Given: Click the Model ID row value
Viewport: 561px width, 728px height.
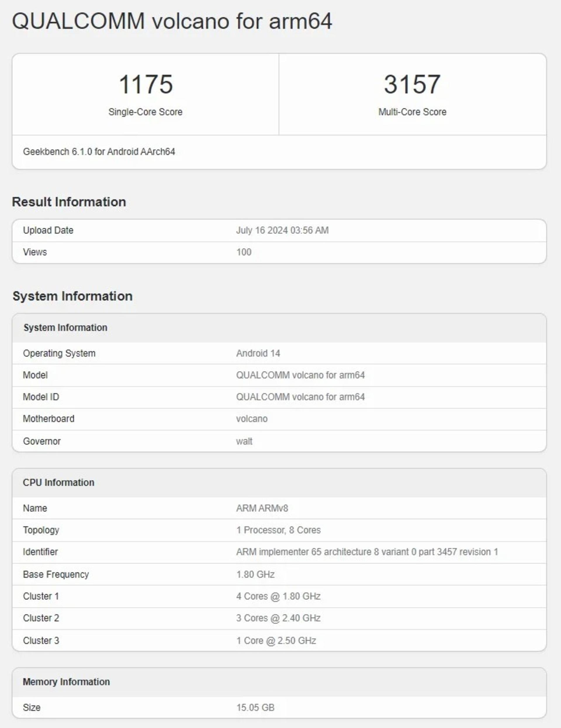Looking at the screenshot, I should (x=300, y=397).
